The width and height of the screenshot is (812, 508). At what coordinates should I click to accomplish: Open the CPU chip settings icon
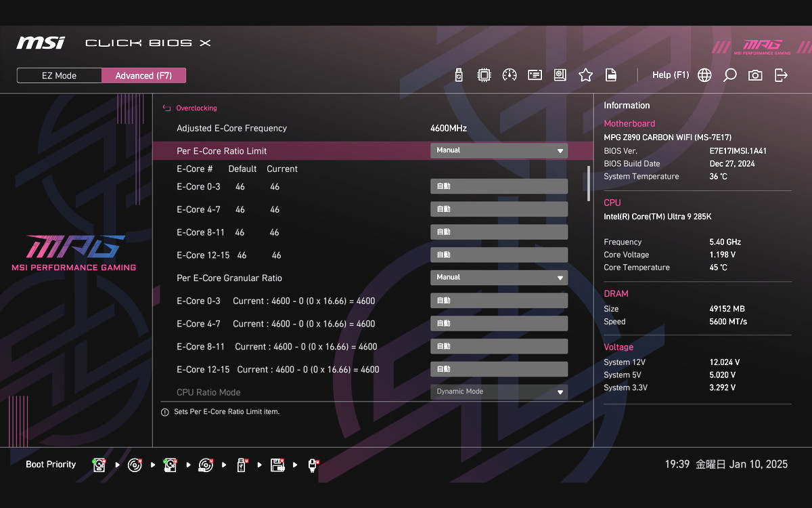(484, 75)
